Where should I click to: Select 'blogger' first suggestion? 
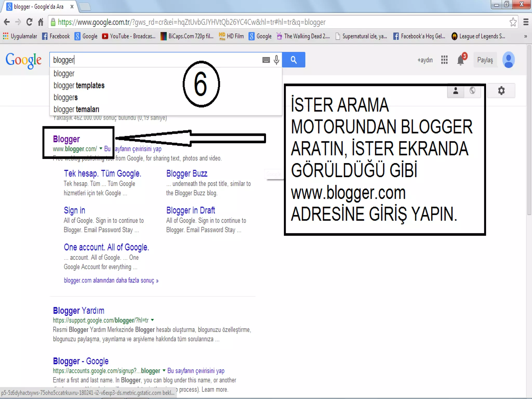pyautogui.click(x=166, y=74)
